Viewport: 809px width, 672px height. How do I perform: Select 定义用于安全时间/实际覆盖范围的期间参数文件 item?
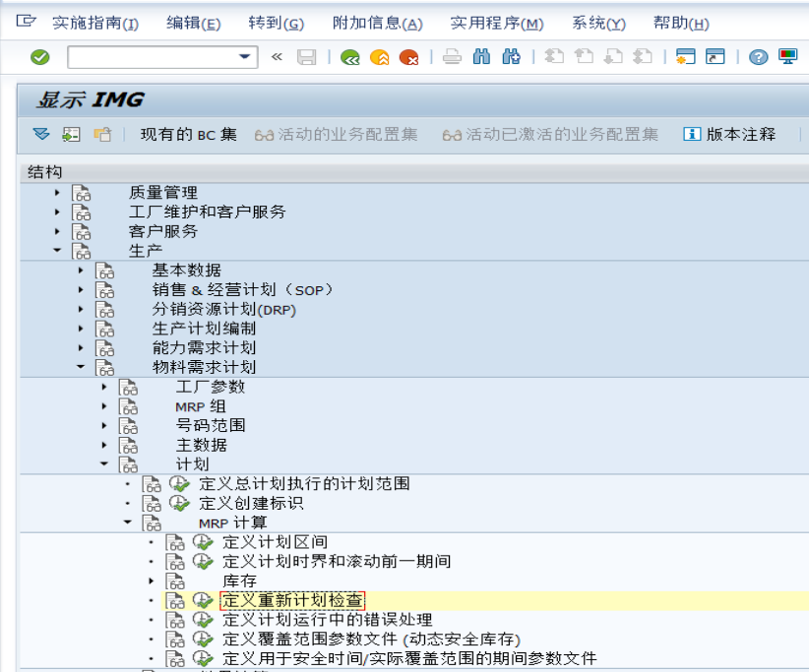(409, 658)
